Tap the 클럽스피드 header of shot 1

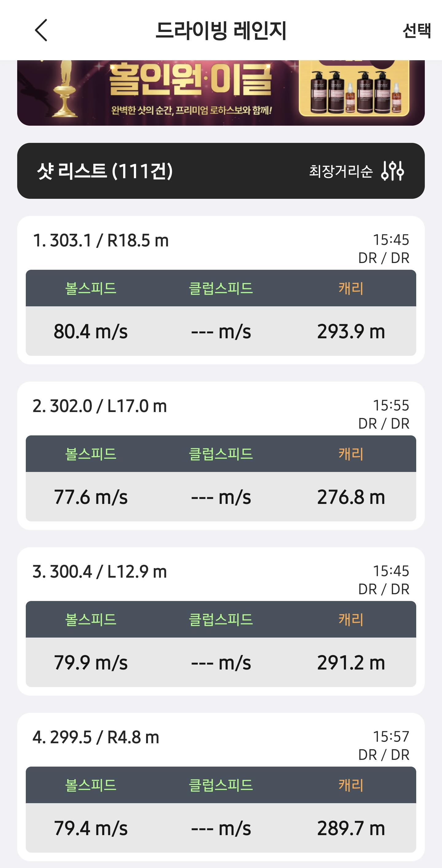click(221, 288)
